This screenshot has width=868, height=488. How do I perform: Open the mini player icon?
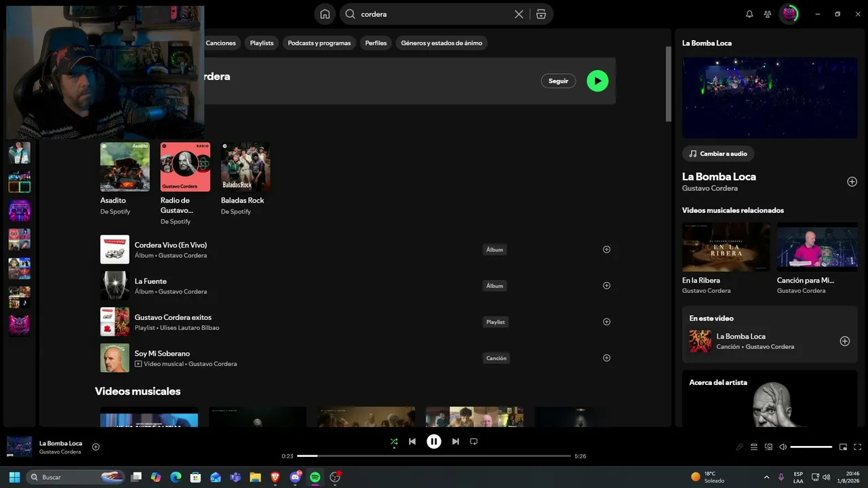pos(844,447)
